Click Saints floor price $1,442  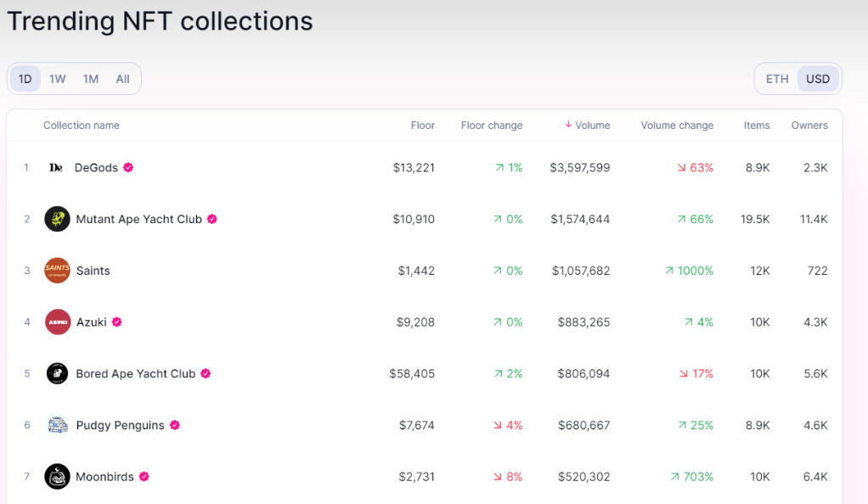[416, 271]
